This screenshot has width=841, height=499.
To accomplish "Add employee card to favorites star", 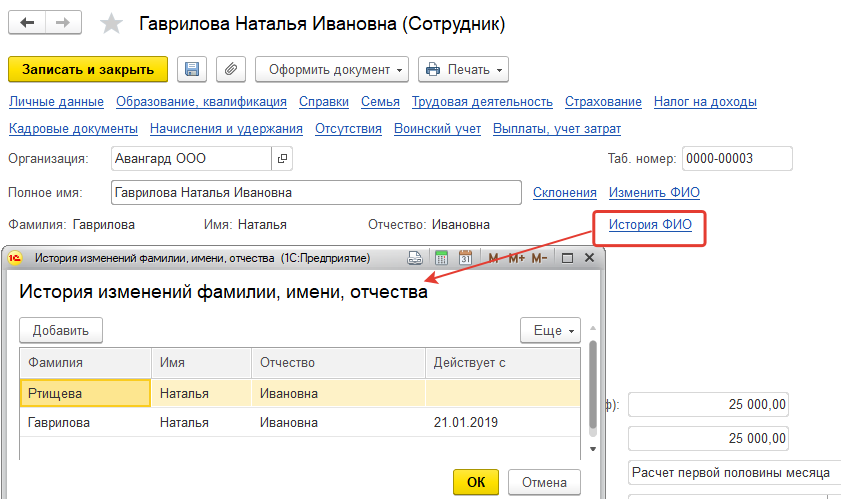I will 111,24.
